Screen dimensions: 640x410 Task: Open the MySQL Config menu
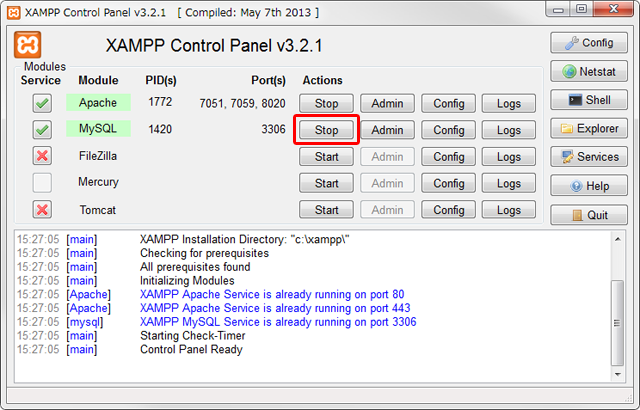pos(449,130)
